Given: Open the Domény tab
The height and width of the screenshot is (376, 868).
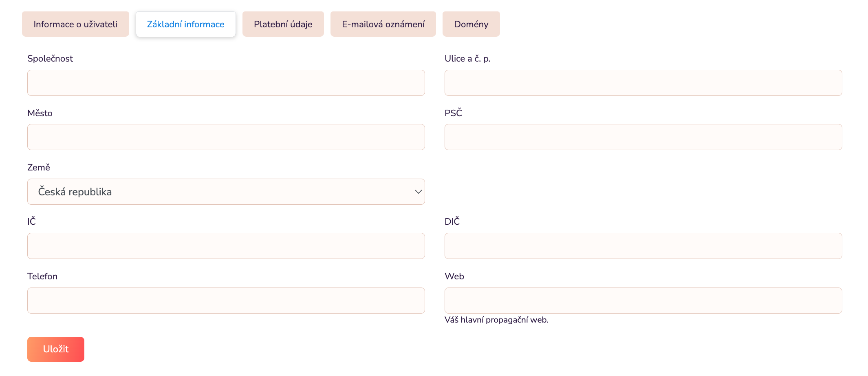Looking at the screenshot, I should pos(471,24).
